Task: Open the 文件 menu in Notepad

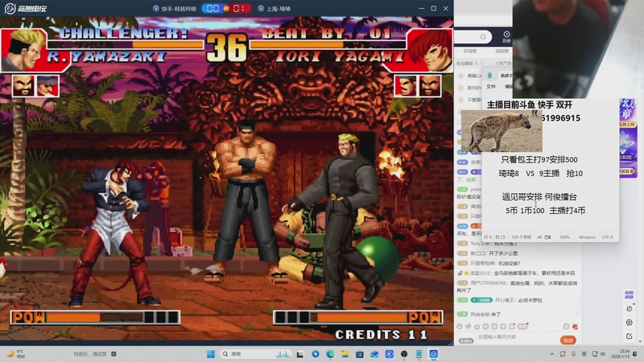Action: [491, 87]
